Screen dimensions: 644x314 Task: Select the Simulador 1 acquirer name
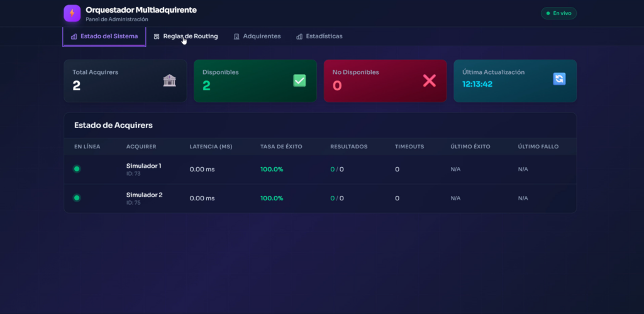pos(144,166)
